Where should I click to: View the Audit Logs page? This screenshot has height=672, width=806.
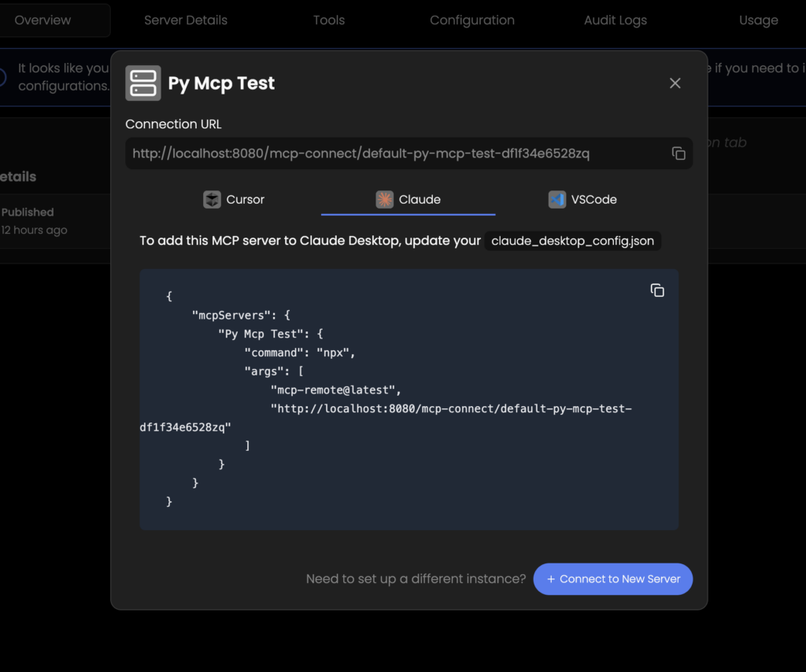616,20
